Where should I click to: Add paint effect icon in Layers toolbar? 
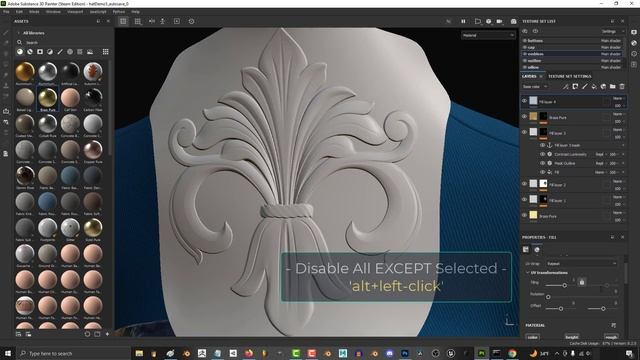(x=565, y=87)
